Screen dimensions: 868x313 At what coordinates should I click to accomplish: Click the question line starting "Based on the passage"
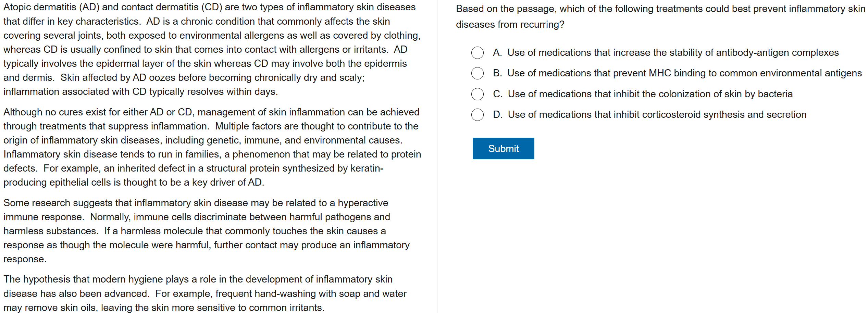(x=660, y=9)
